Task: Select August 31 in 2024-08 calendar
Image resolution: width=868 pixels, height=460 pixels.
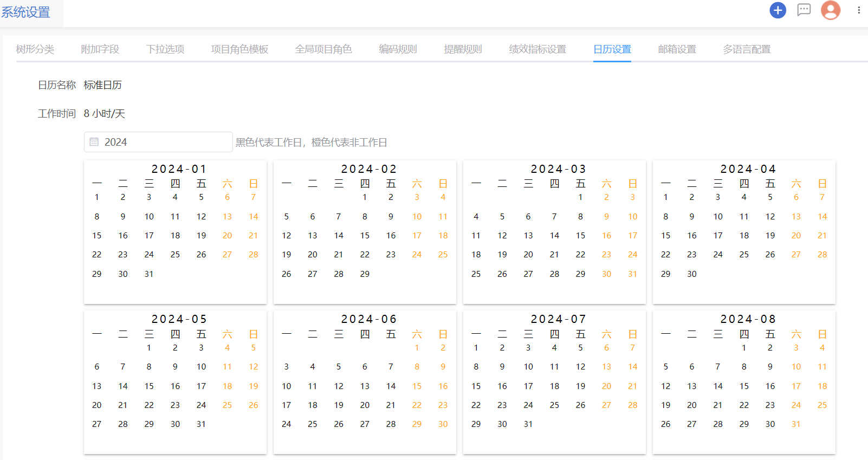Action: coord(796,424)
